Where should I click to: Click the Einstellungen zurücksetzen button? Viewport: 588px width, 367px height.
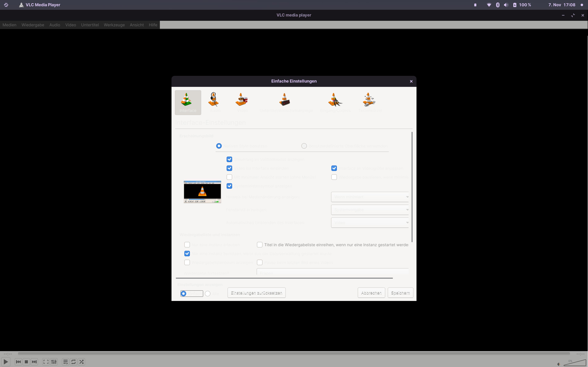(256, 293)
